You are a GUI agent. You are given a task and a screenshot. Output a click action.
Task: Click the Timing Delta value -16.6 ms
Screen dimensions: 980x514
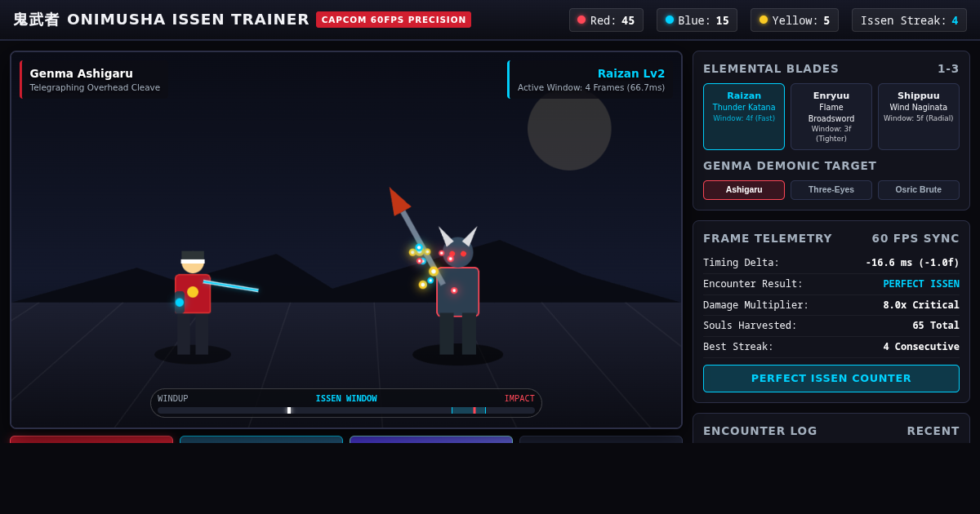[x=912, y=263]
